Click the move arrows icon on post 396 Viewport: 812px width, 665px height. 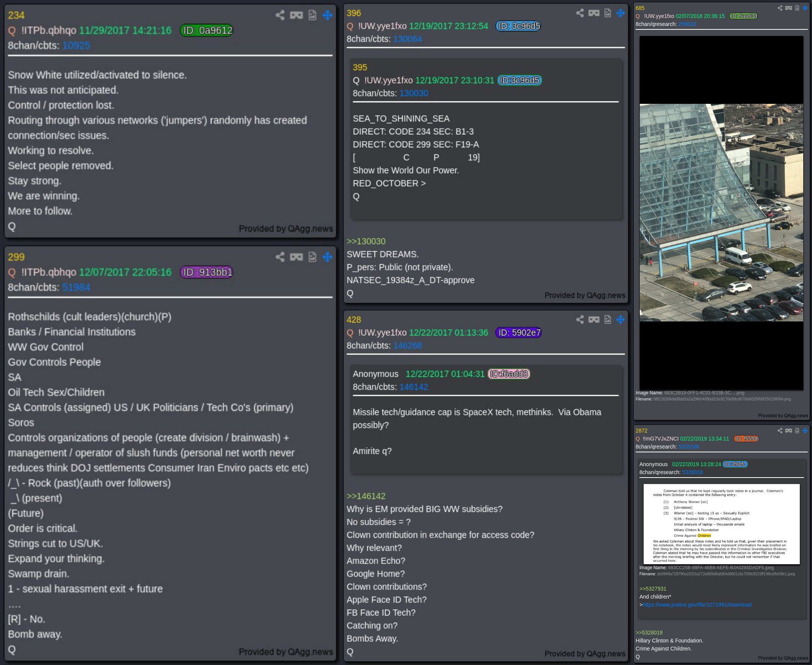pyautogui.click(x=620, y=13)
